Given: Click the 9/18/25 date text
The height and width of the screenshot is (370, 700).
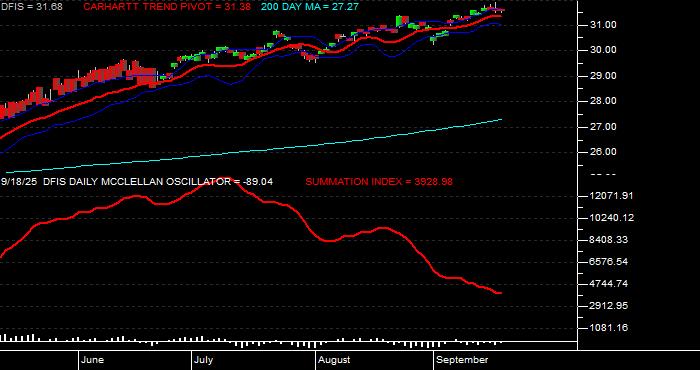Looking at the screenshot, I should (x=20, y=182).
